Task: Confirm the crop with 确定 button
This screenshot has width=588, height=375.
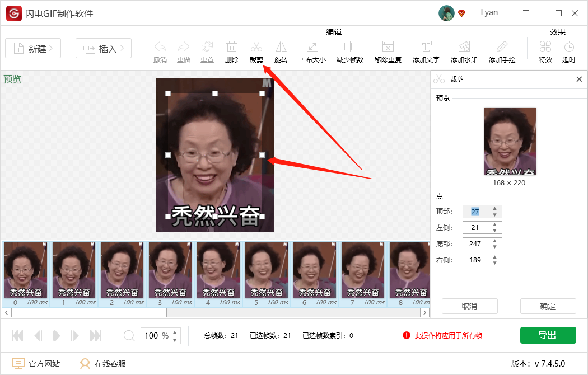Action: coord(548,306)
